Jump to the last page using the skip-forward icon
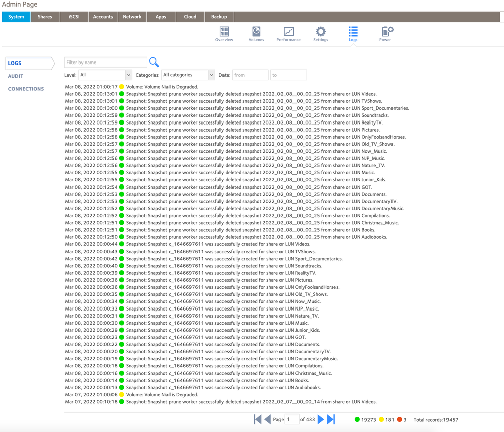This screenshot has width=504, height=432. 331,419
